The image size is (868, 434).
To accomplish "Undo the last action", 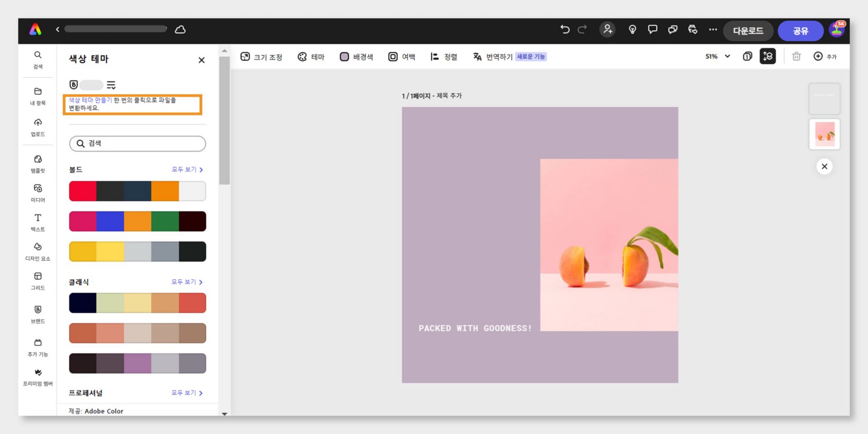I will point(565,29).
